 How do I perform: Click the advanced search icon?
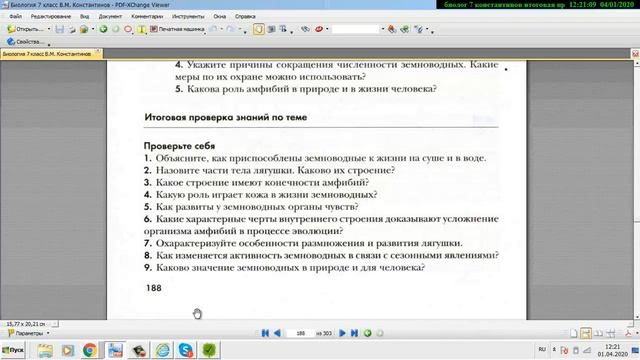pos(405,29)
